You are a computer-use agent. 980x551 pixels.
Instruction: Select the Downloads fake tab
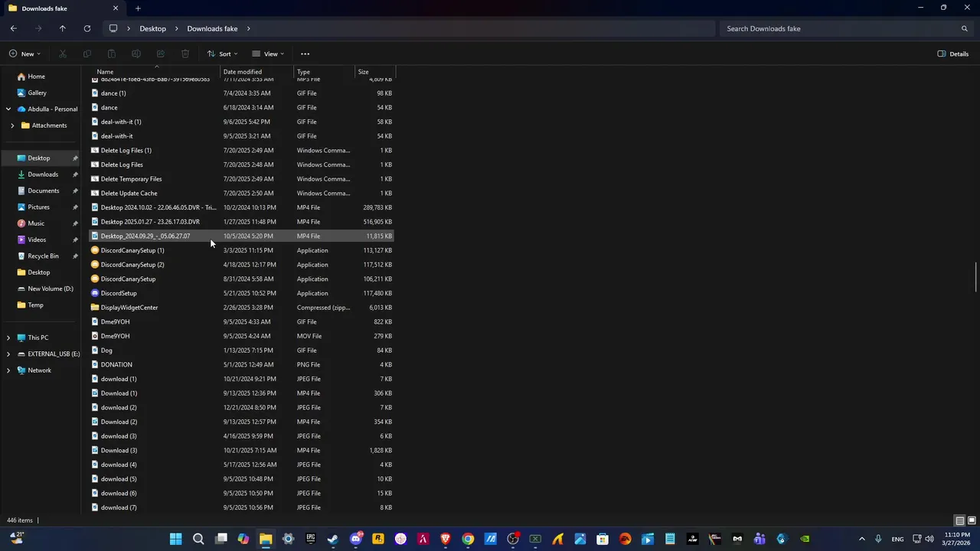(63, 8)
